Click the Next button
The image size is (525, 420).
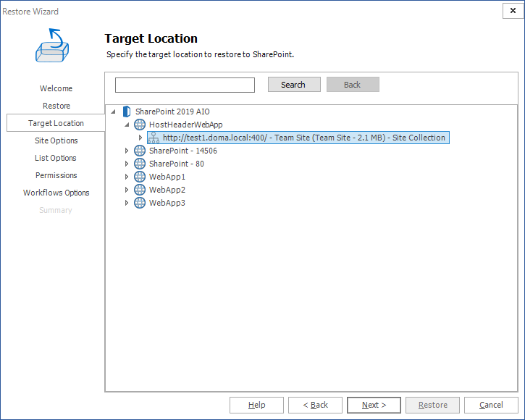[374, 405]
